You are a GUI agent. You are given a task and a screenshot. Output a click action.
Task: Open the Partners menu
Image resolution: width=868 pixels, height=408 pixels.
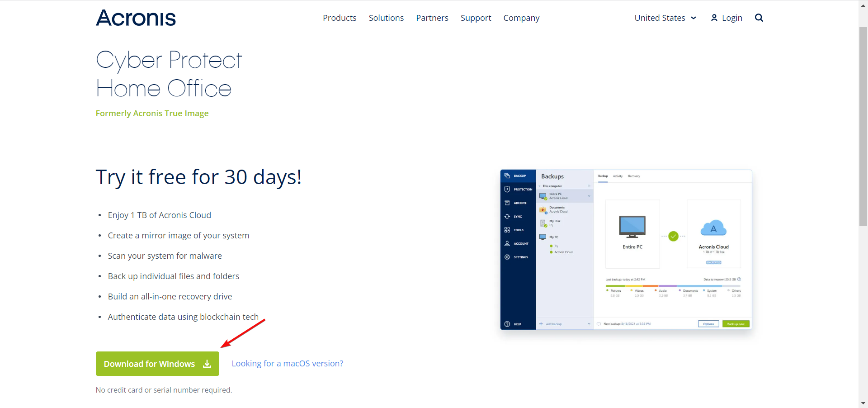point(432,18)
